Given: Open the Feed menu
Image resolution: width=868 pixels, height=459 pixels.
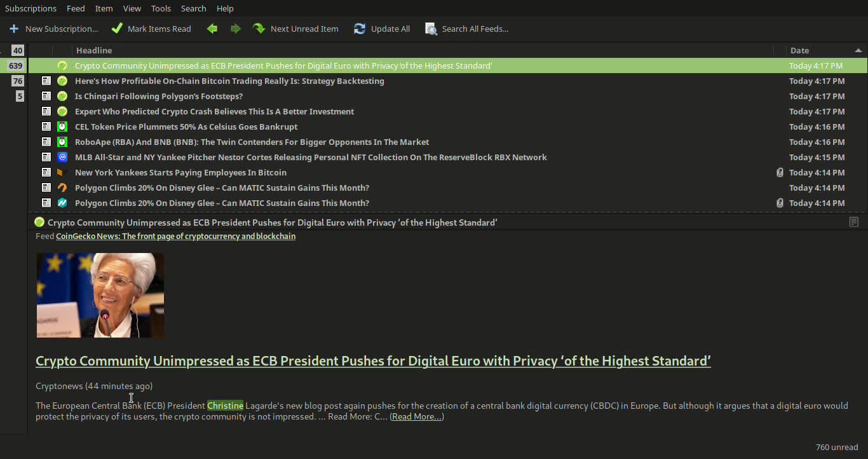Looking at the screenshot, I should pyautogui.click(x=76, y=8).
